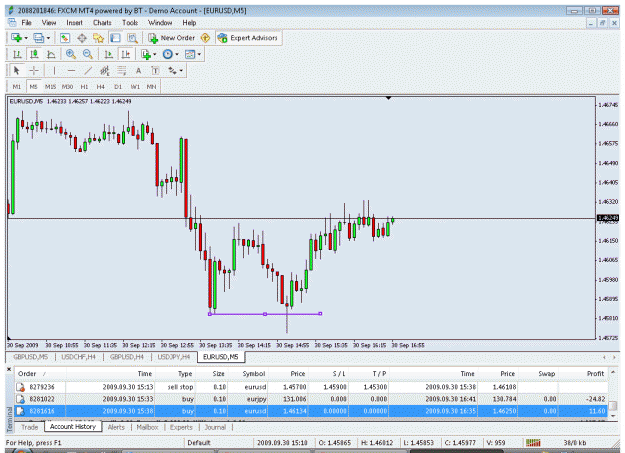Image resolution: width=625 pixels, height=453 pixels.
Task: Select the Text 'A' tool
Action: (138, 71)
